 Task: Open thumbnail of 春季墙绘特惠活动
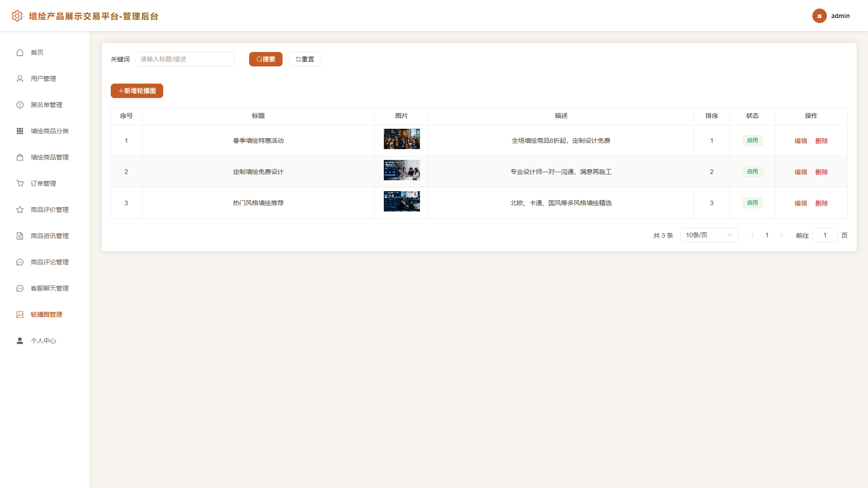[401, 139]
